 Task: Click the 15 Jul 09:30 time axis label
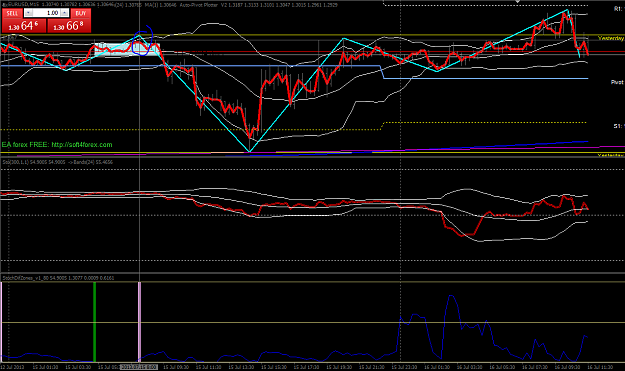175,367
